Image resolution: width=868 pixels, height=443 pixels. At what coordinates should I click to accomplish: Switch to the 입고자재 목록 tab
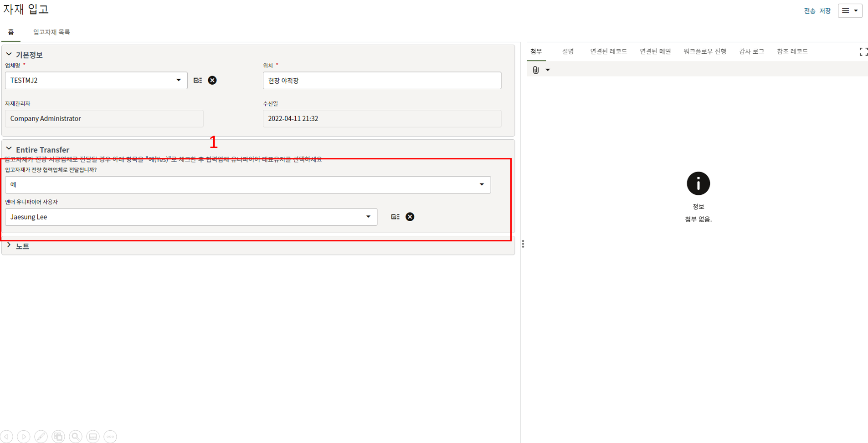click(x=51, y=32)
